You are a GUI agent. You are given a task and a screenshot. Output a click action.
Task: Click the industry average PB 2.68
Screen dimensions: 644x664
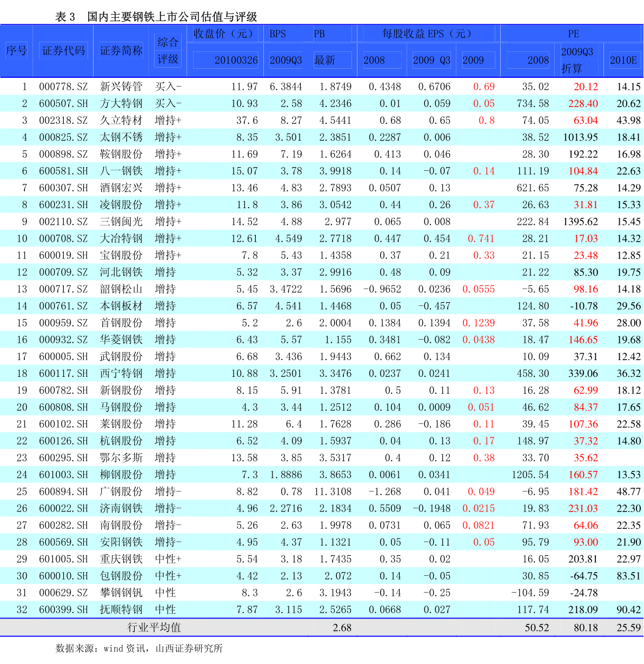(x=342, y=627)
